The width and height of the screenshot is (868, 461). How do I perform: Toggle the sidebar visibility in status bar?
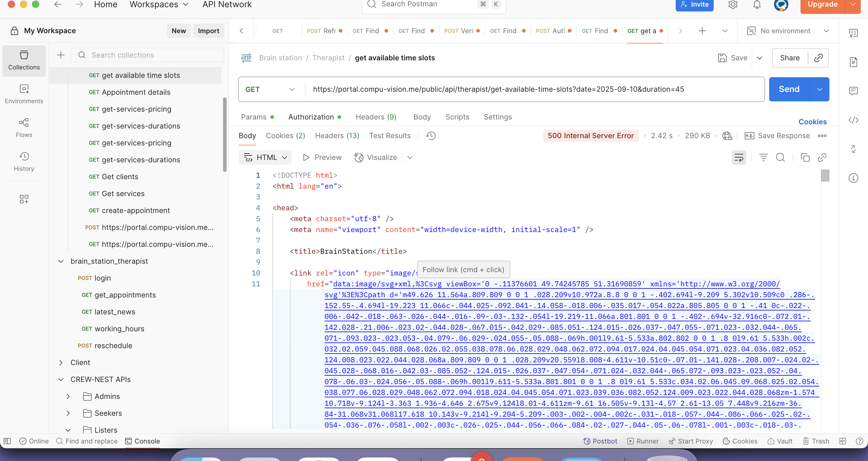pos(8,441)
